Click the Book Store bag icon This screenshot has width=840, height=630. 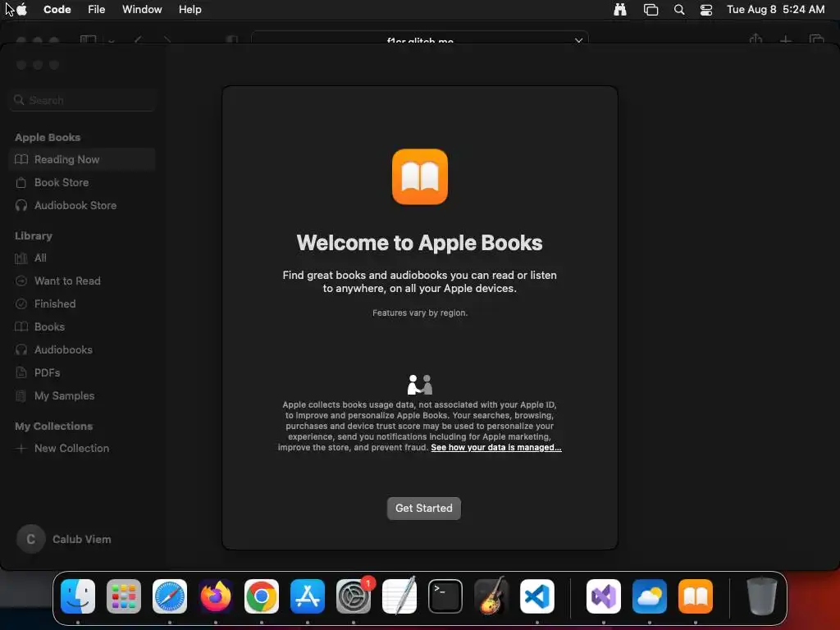21,182
